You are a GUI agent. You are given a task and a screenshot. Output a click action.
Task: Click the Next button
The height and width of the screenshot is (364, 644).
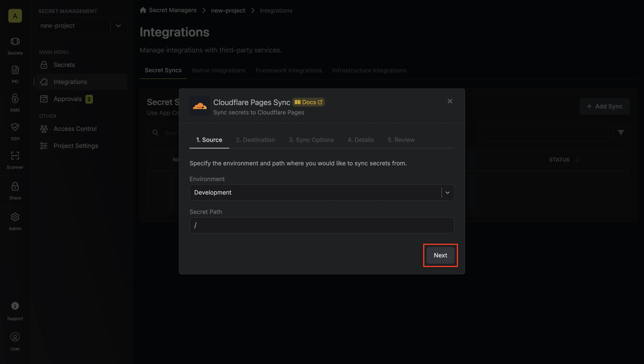point(440,255)
